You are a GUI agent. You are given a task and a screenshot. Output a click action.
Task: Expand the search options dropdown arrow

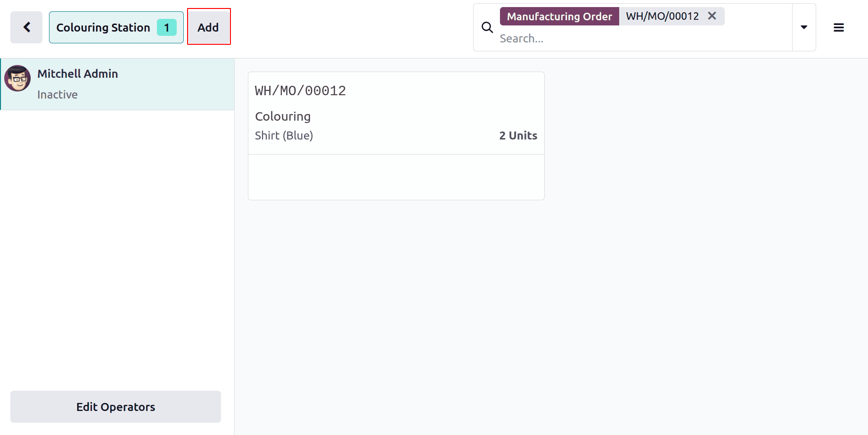pos(804,27)
